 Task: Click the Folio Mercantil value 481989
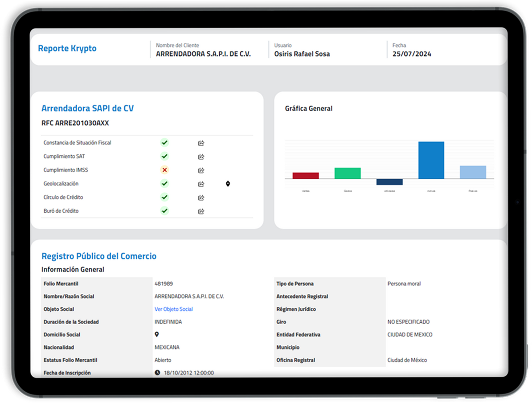click(x=164, y=284)
